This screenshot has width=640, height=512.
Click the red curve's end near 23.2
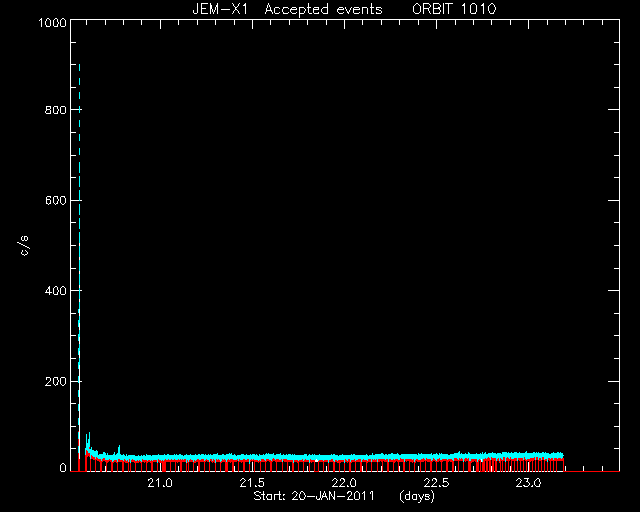pos(563,465)
